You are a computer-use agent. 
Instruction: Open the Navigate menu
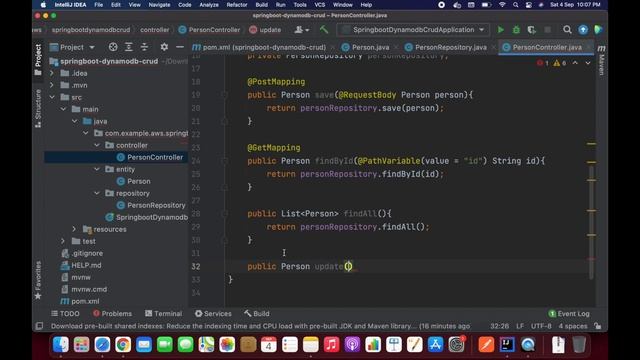pos(159,5)
